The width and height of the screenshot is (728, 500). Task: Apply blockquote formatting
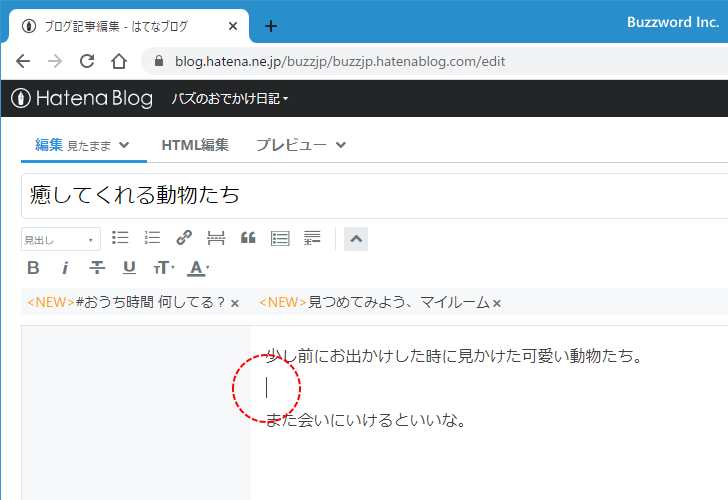tap(248, 238)
